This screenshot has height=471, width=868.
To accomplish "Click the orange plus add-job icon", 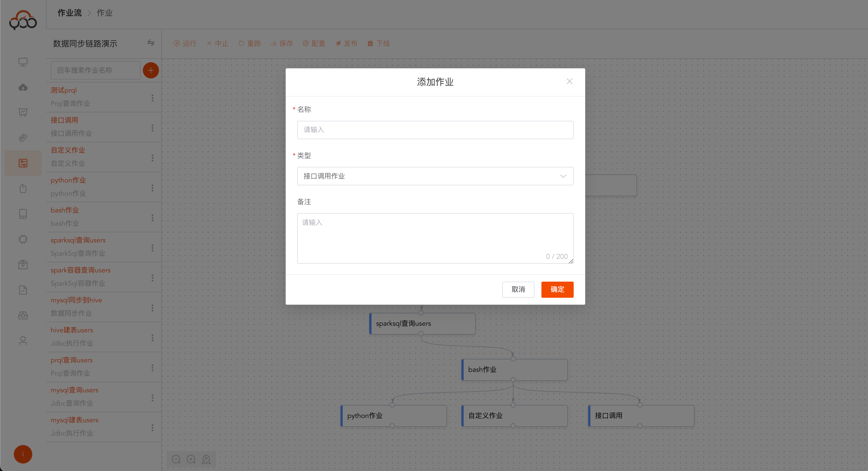I will click(151, 70).
